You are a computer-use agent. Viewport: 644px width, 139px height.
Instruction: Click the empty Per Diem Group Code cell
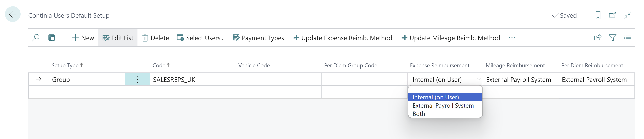364,79
